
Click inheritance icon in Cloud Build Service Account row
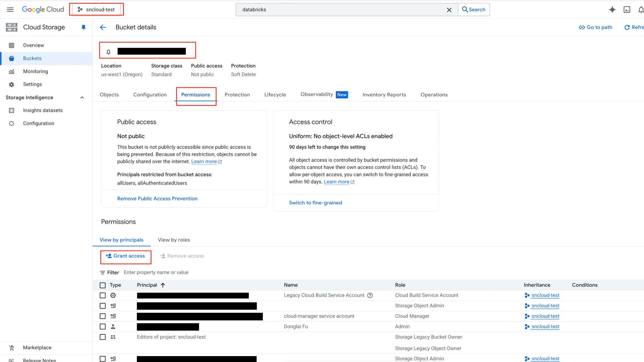(x=527, y=295)
